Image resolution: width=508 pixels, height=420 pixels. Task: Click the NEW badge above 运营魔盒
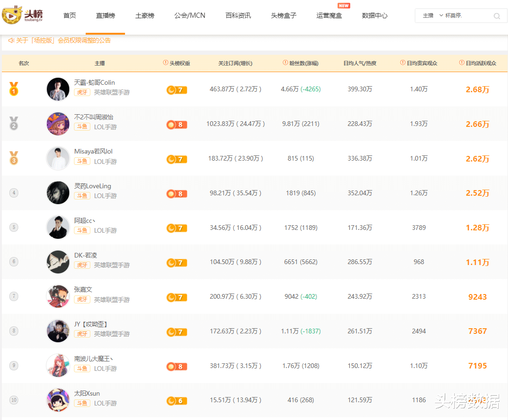pyautogui.click(x=344, y=6)
